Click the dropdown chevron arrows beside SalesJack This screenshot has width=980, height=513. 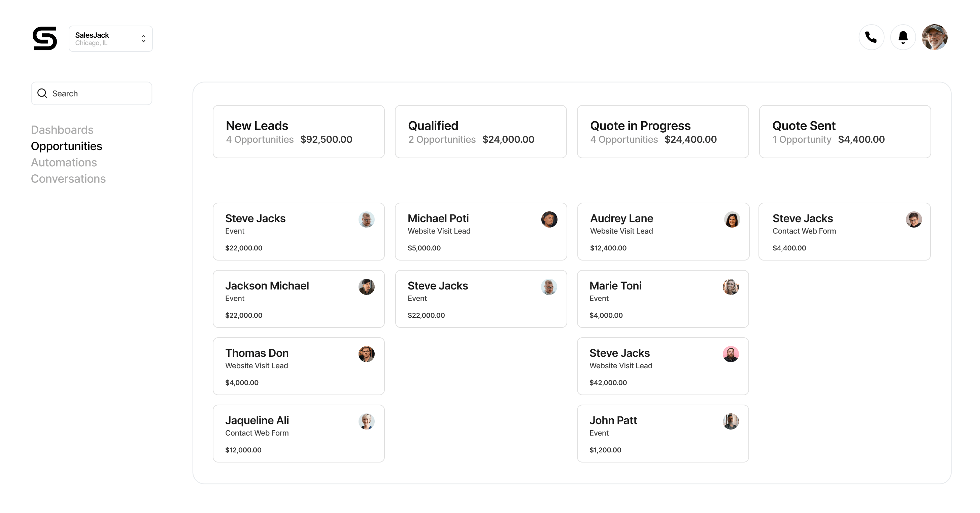click(143, 39)
